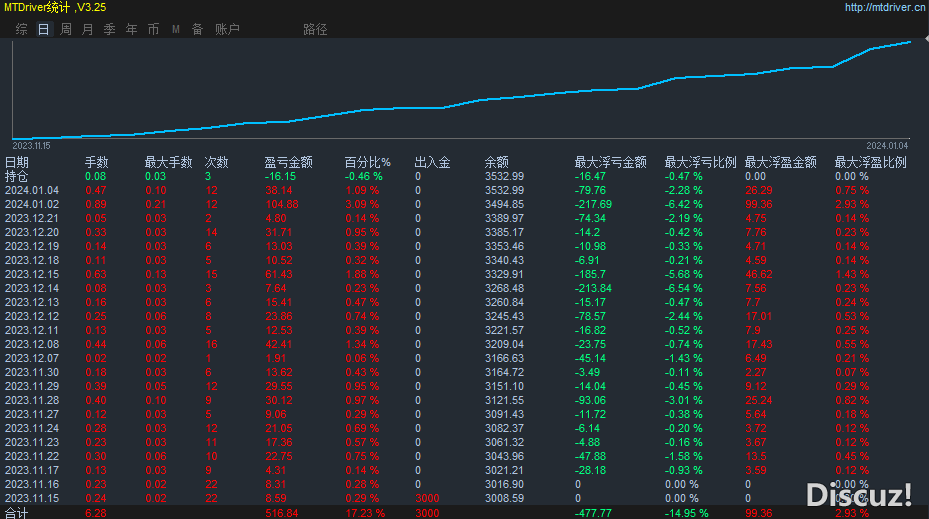
Task: Select the 2023.12.21 date row
Action: coord(464,219)
